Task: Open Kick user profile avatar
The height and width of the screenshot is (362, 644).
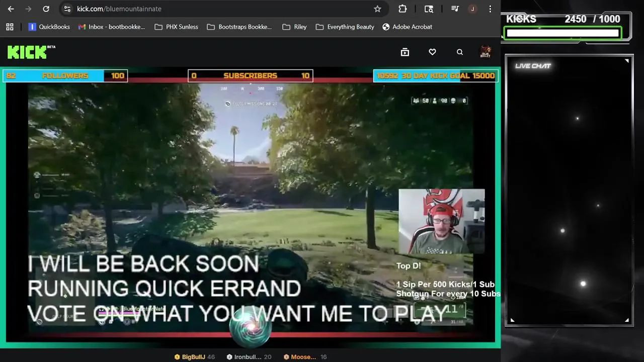Action: pos(486,52)
